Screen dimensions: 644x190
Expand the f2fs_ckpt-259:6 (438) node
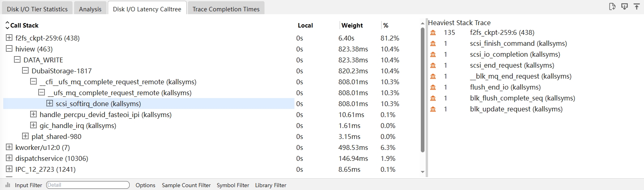pos(9,38)
